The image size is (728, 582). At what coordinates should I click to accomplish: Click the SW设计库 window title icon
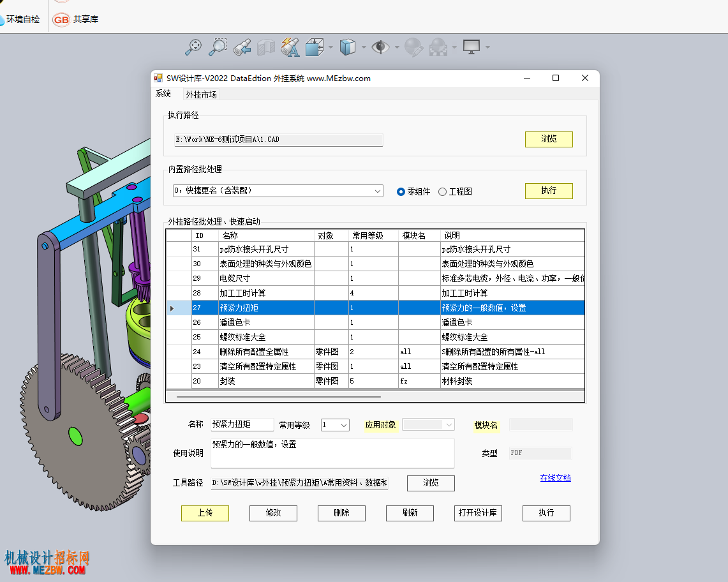click(x=158, y=78)
